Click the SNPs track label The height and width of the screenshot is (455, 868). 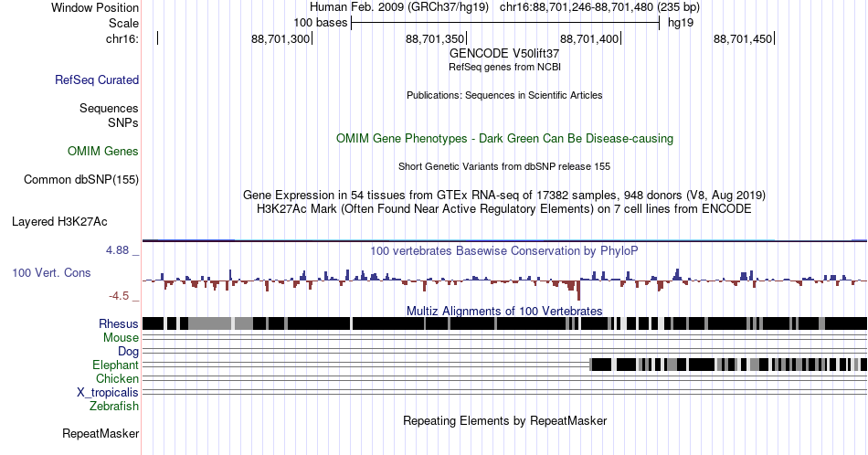pos(123,122)
